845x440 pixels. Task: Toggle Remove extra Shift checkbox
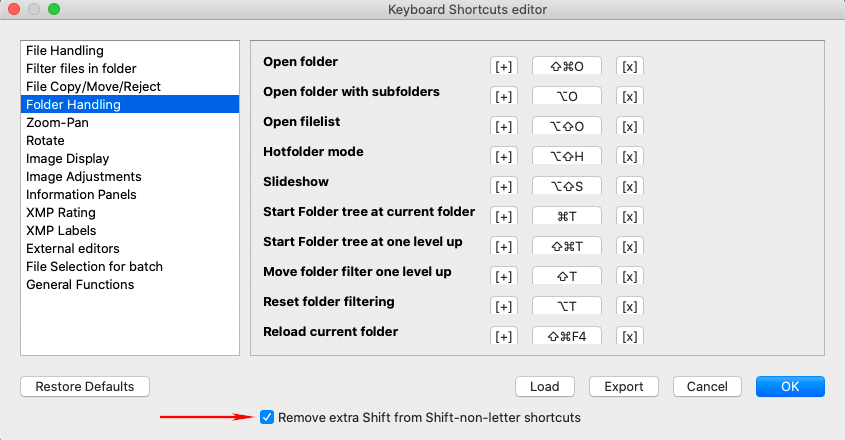(x=266, y=417)
